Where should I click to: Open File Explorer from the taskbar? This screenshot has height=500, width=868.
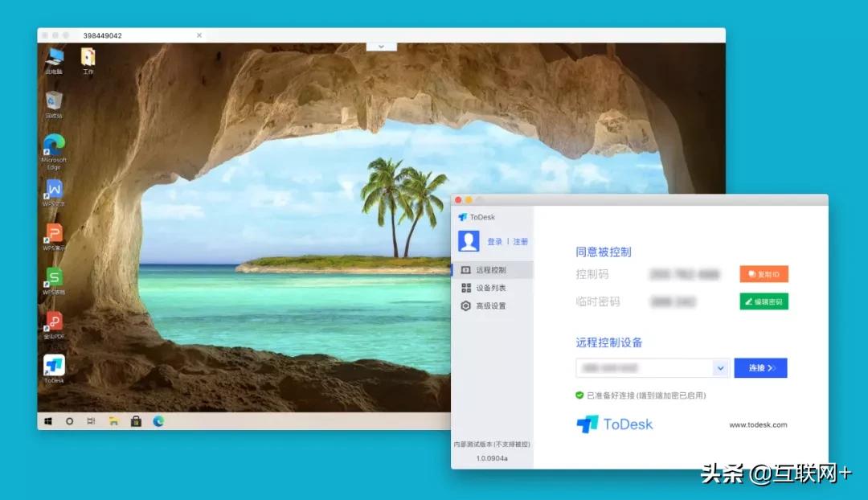[x=113, y=420]
